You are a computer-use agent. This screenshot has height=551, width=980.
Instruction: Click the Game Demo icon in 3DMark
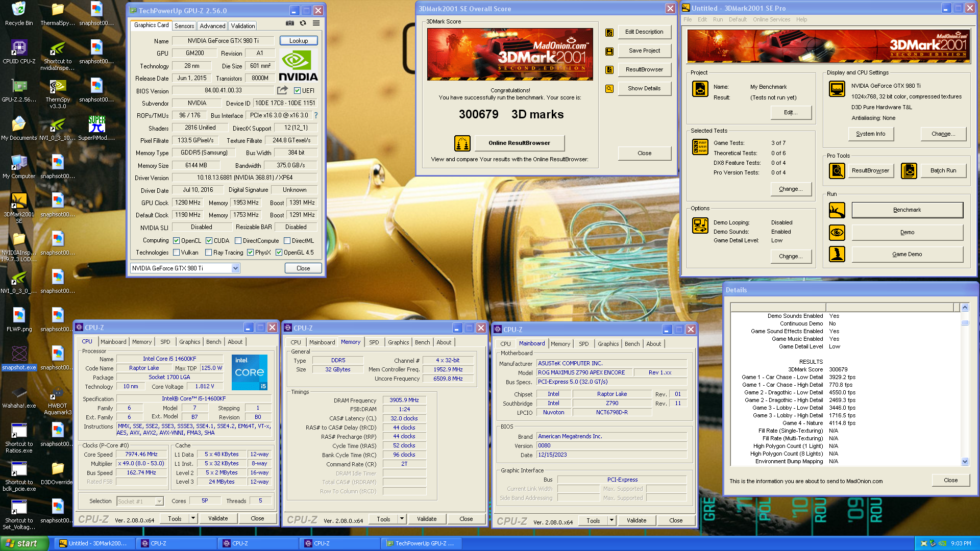[837, 254]
